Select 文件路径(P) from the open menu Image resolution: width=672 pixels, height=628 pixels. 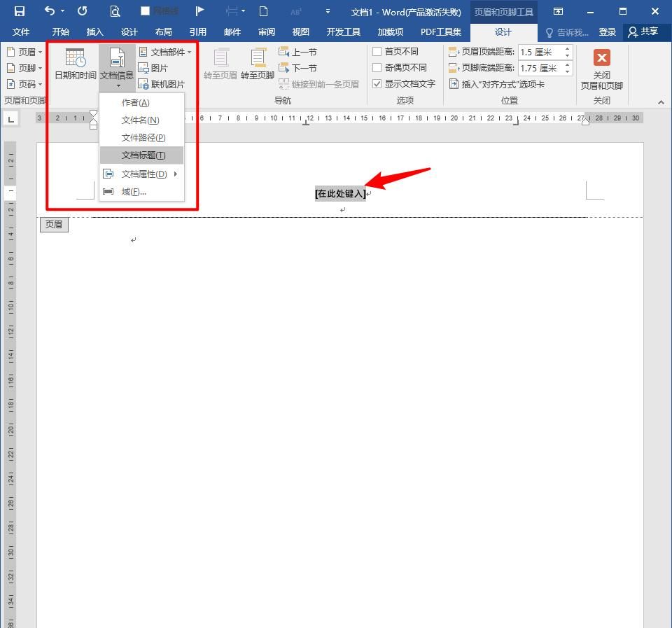pos(143,137)
